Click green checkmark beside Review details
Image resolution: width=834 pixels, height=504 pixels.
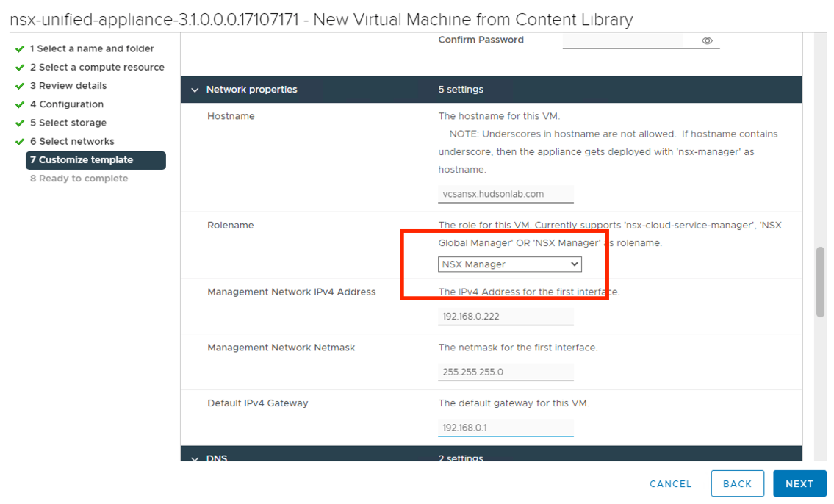(x=20, y=86)
